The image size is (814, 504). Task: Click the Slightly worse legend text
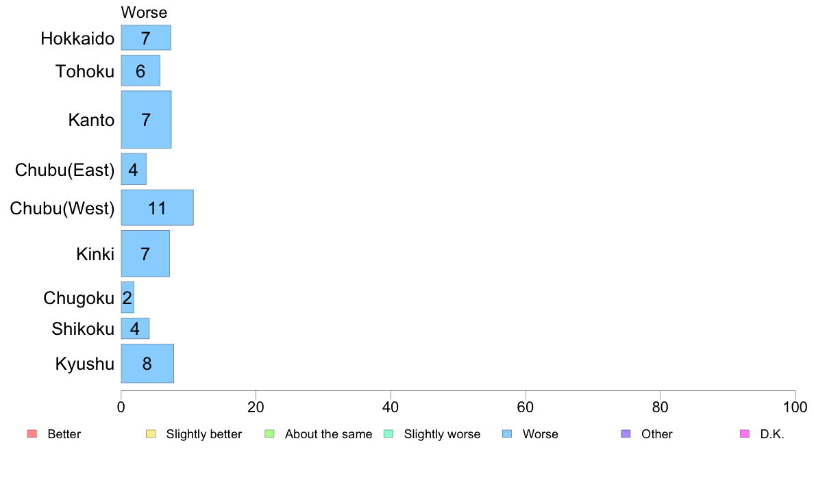point(443,434)
